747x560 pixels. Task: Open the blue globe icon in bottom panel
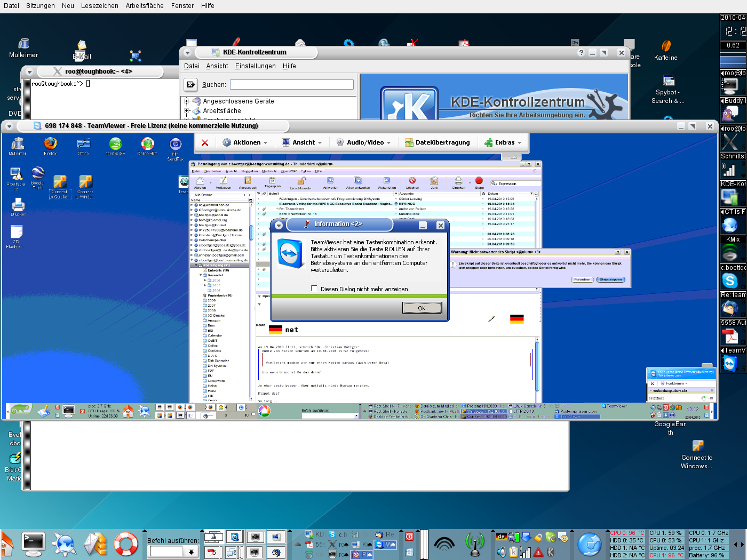[590, 545]
